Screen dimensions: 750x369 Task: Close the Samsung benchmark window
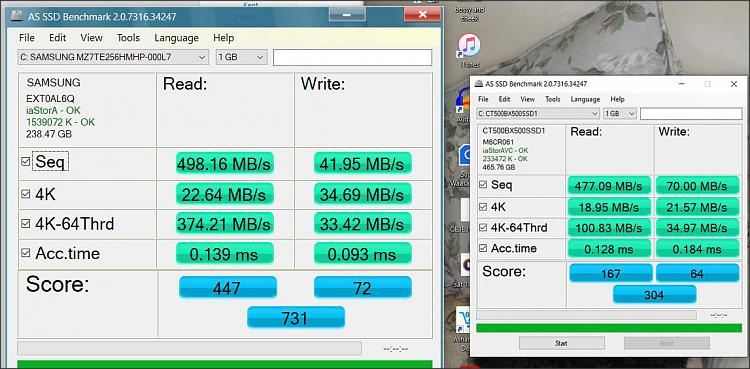click(x=422, y=15)
